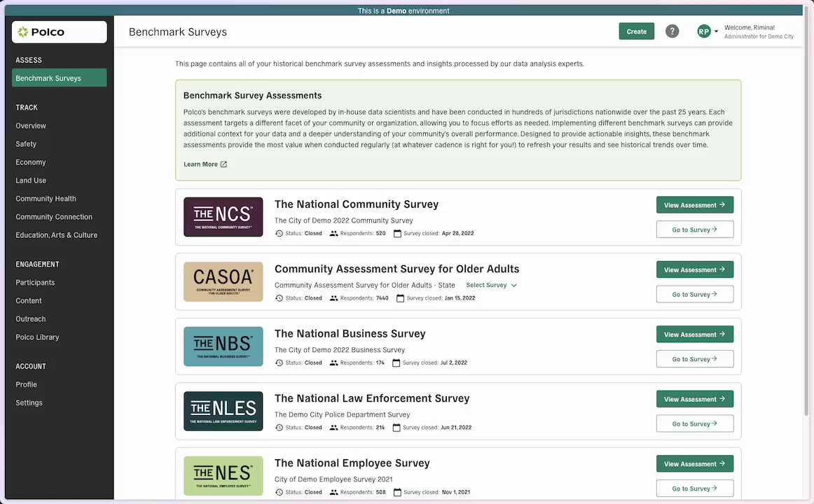
Task: Click the green Create button
Action: 637,31
